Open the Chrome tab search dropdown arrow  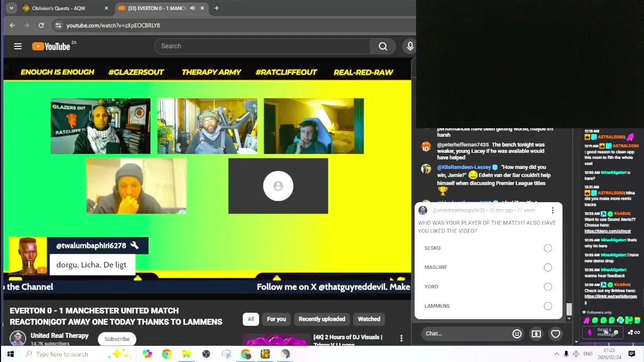11,8
